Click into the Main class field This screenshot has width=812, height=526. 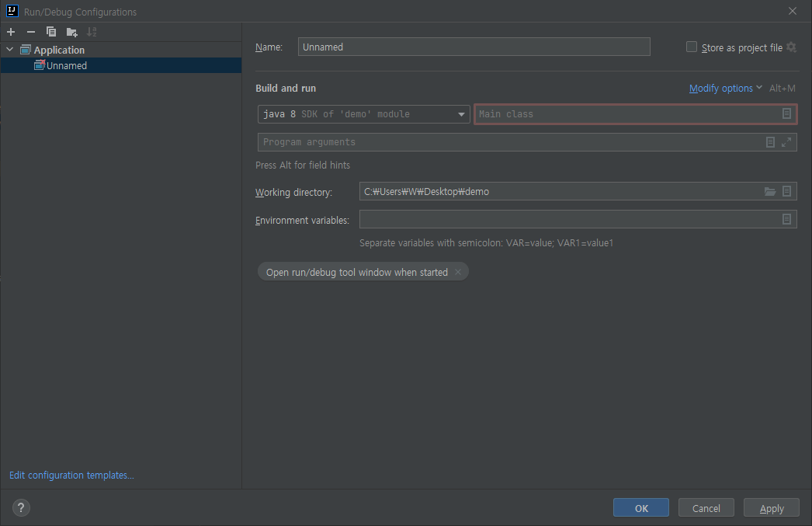point(625,114)
